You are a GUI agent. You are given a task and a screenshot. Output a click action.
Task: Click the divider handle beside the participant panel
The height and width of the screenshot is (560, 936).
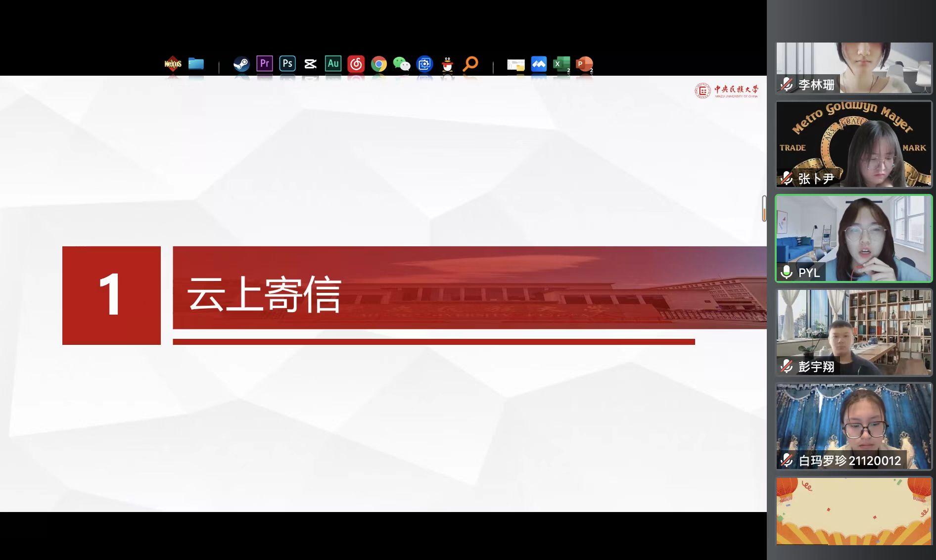[x=764, y=208]
